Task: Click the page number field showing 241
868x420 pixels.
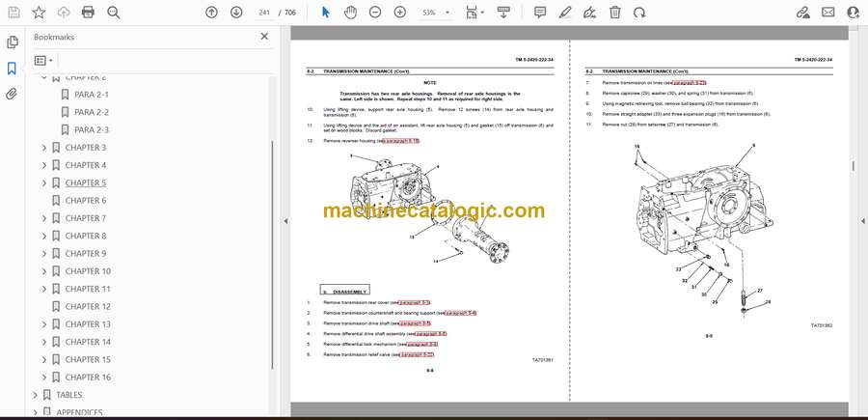Action: (x=266, y=13)
